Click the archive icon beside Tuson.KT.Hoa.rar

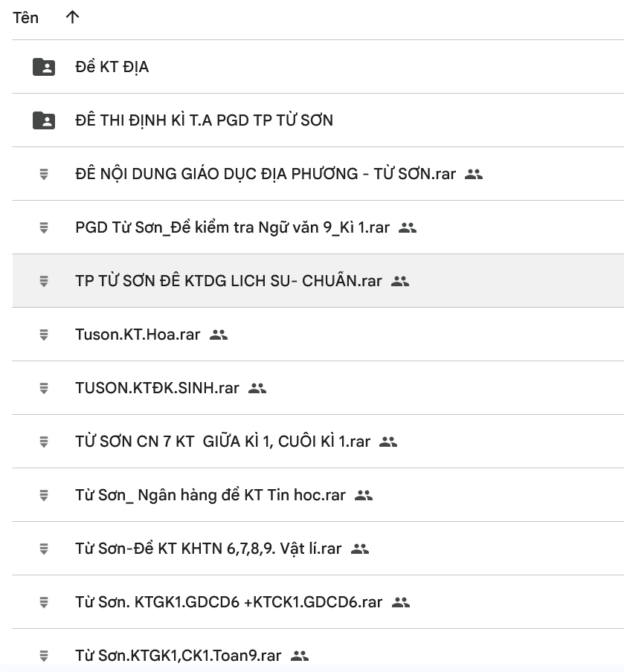pyautogui.click(x=44, y=335)
